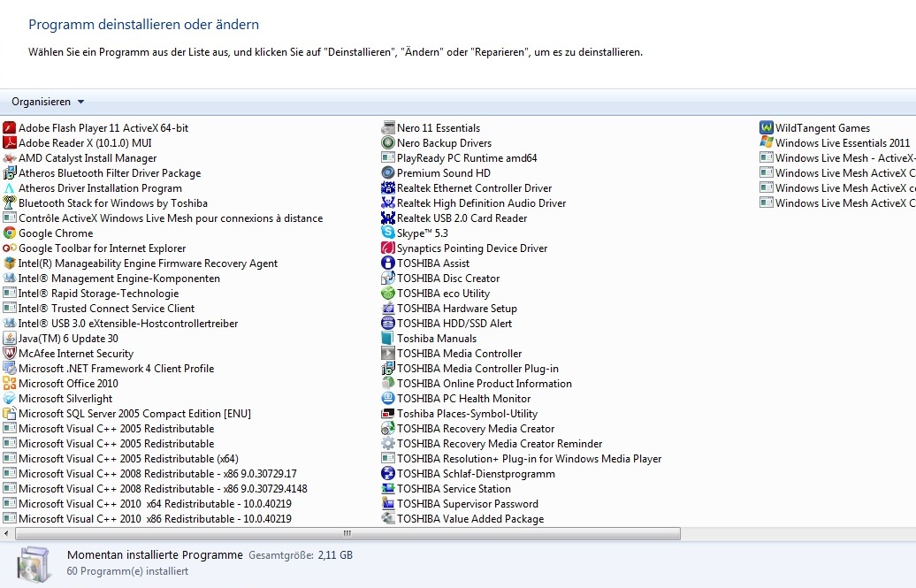Click the TOSHIBA Recovery Media Creator Reminder gear icon

pyautogui.click(x=388, y=444)
